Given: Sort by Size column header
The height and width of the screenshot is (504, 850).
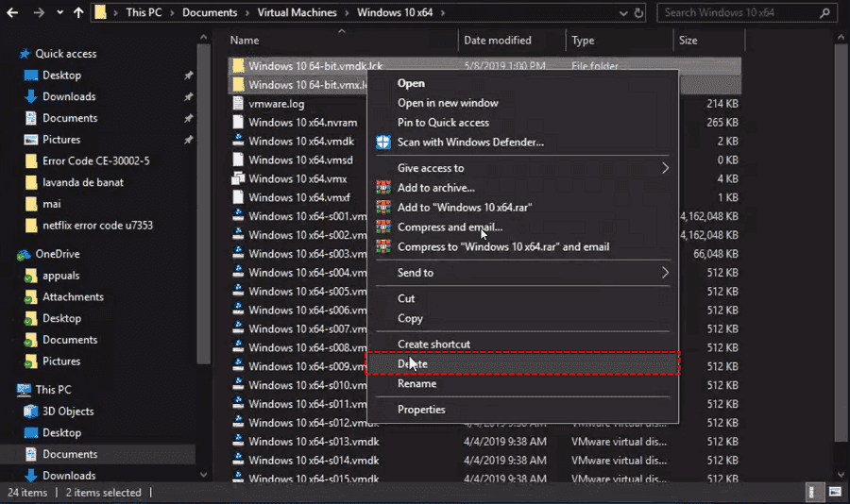Looking at the screenshot, I should click(688, 40).
